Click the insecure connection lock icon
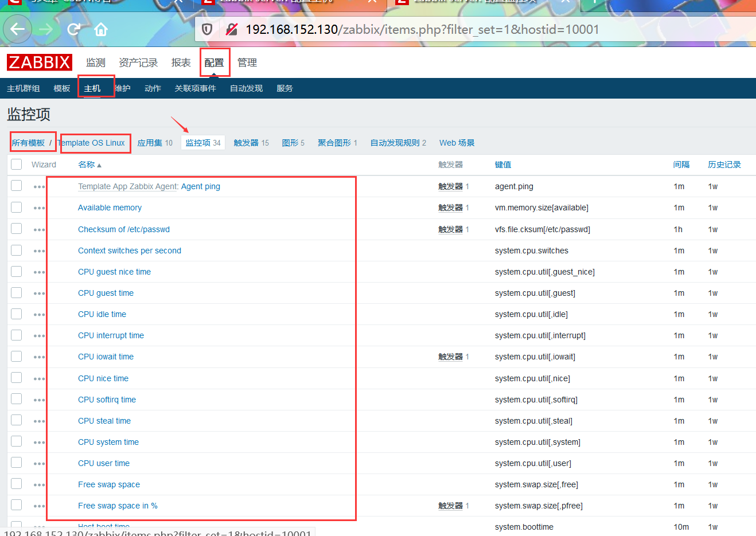This screenshot has height=536, width=756. pyautogui.click(x=232, y=29)
